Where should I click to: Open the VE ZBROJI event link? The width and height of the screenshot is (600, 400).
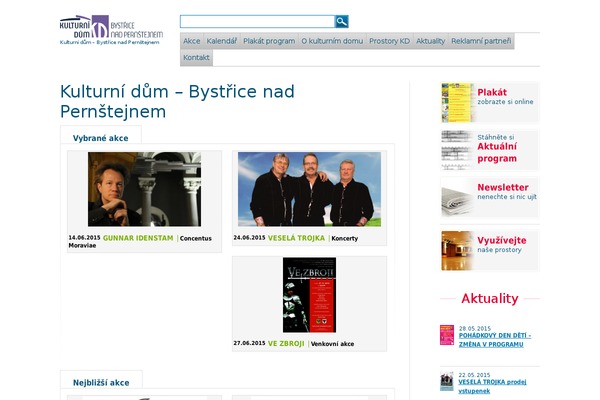pos(286,343)
